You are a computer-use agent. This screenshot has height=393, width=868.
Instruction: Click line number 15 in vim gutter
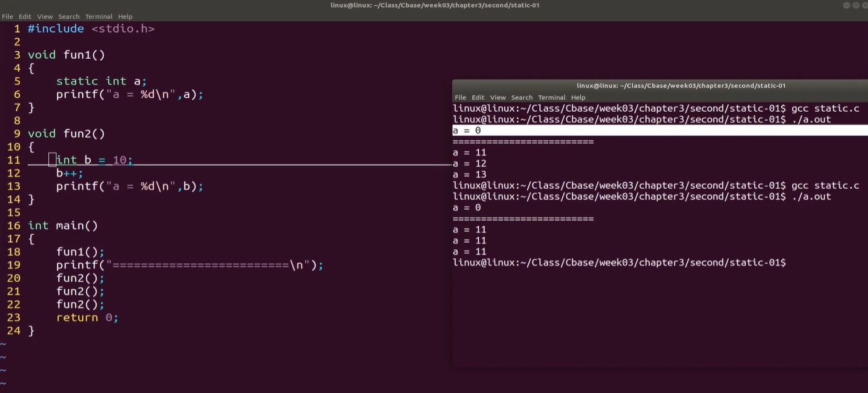pyautogui.click(x=14, y=213)
